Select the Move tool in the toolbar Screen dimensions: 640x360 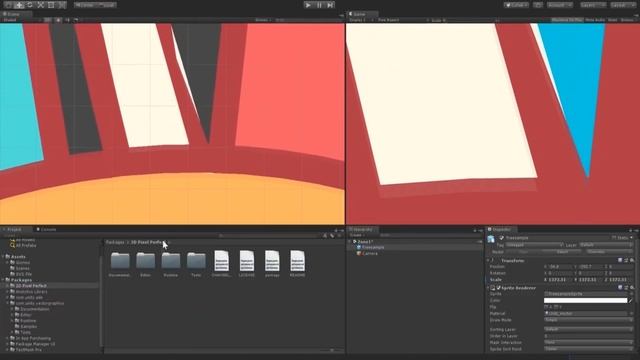(19, 5)
